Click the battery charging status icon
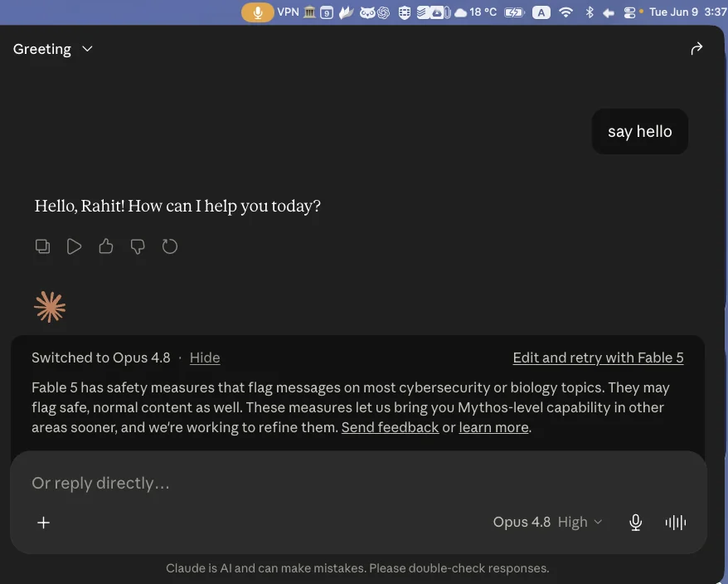The height and width of the screenshot is (584, 728). point(513,12)
